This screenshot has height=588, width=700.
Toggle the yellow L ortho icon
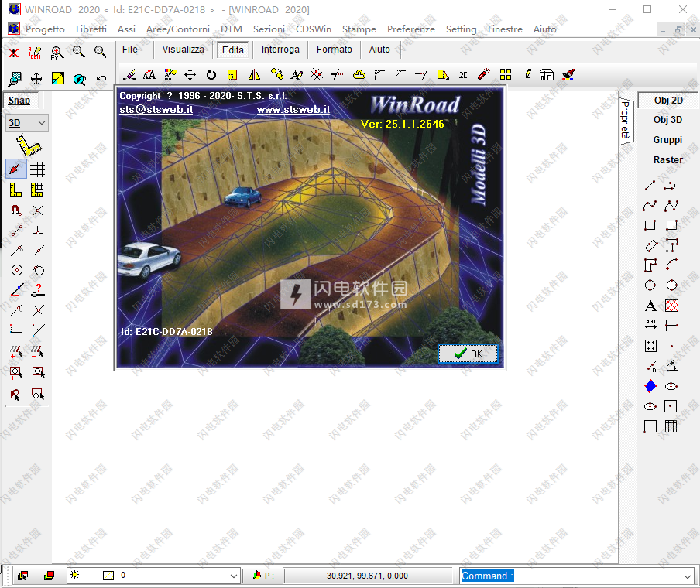(x=15, y=190)
